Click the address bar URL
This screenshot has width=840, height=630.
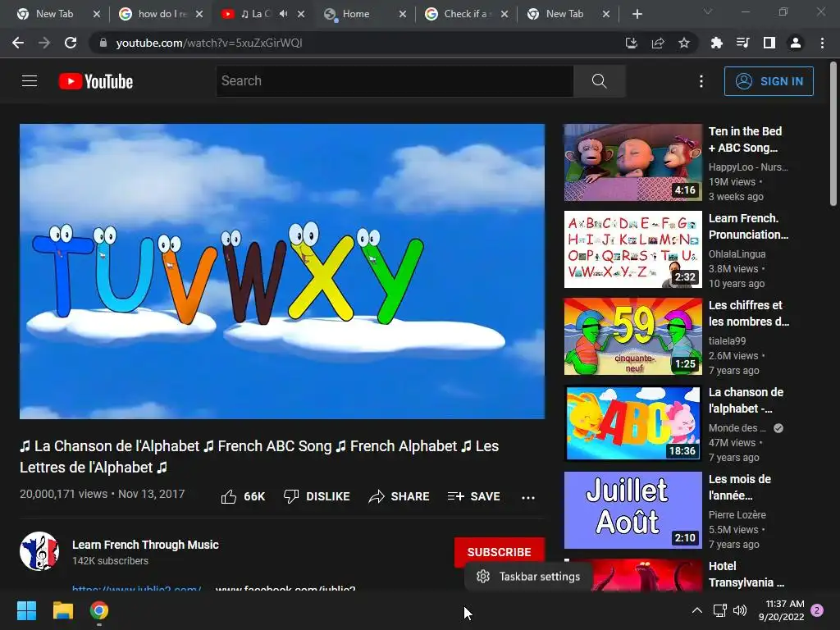point(209,43)
